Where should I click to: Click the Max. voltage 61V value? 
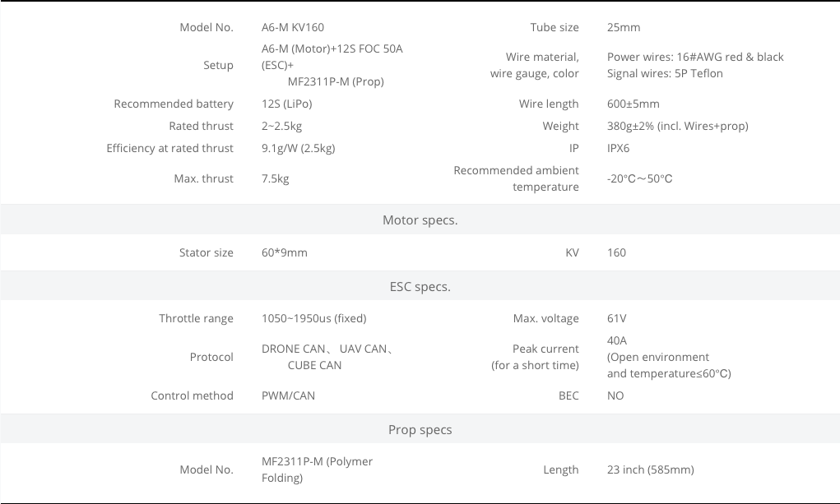click(616, 319)
